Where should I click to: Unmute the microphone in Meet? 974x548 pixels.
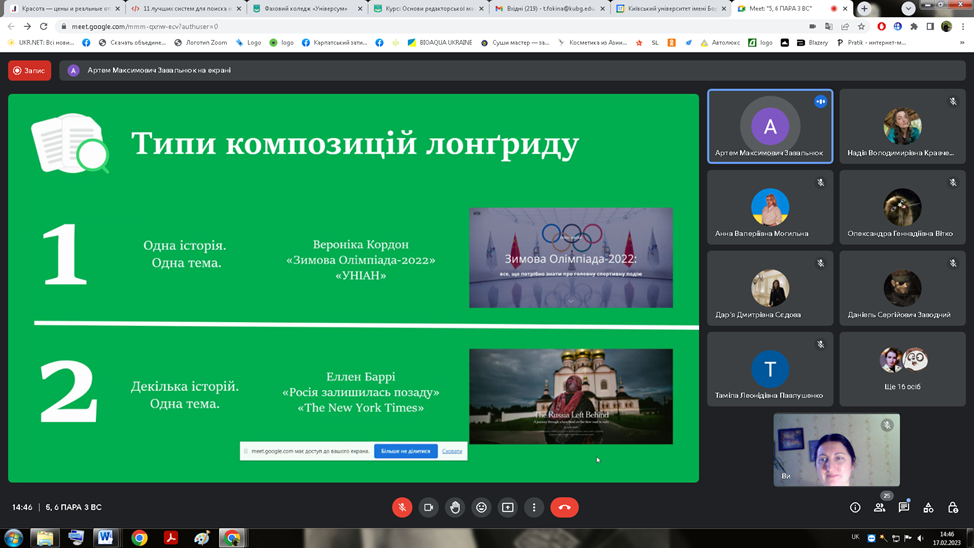point(402,508)
